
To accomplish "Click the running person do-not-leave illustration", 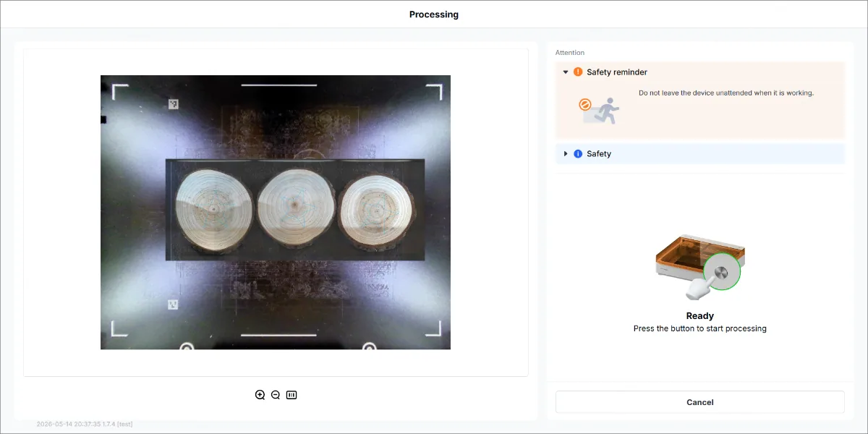I will point(599,110).
